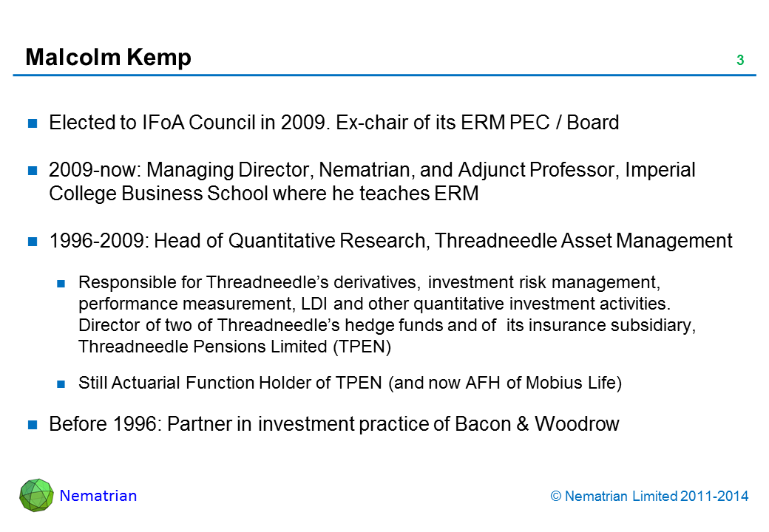Click the "Nematrian" name beside the logo
Viewport: 769px width, 532px height.
(x=98, y=496)
